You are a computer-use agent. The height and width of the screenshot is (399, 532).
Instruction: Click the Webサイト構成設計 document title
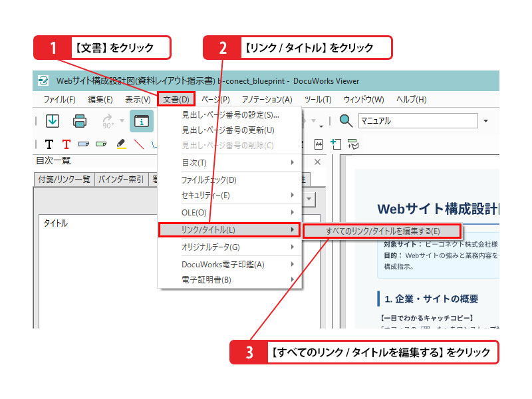[438, 209]
